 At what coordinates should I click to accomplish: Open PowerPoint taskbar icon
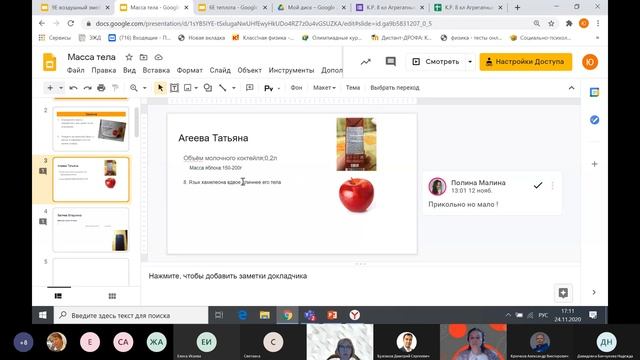332,315
